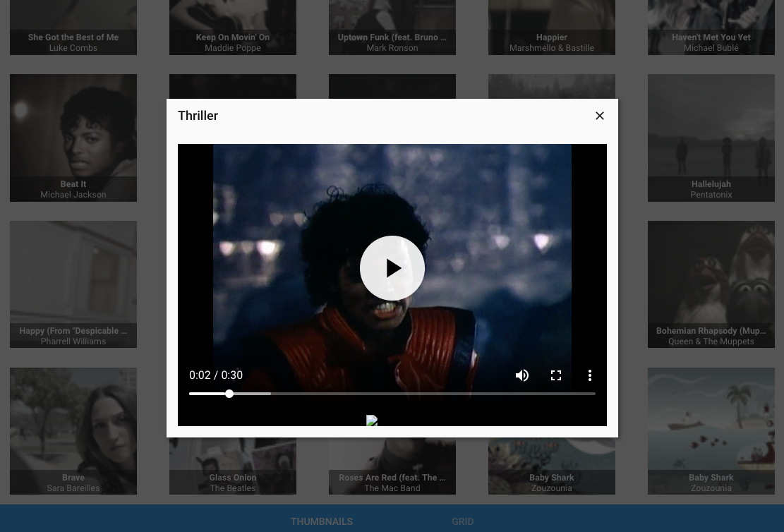This screenshot has width=784, height=532.
Task: Open Haven't Met You Yet thumbnail
Action: (x=711, y=28)
